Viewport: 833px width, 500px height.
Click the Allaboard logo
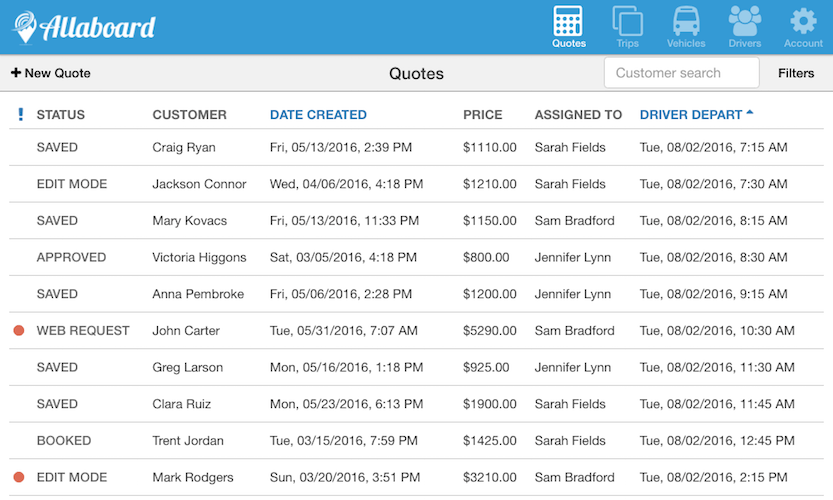coord(84,27)
